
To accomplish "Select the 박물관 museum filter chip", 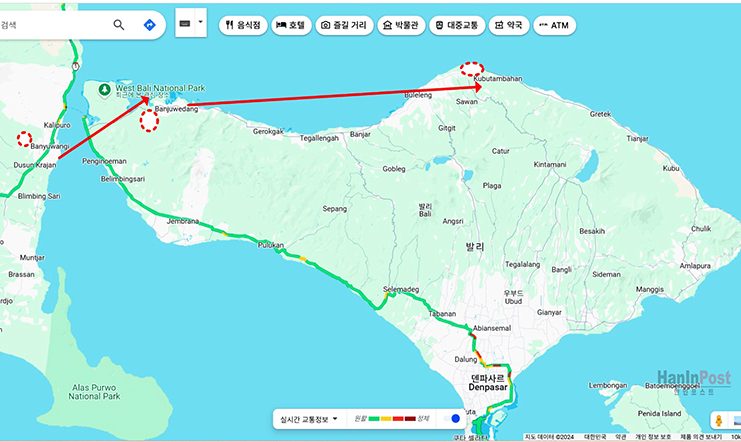I will pyautogui.click(x=400, y=25).
